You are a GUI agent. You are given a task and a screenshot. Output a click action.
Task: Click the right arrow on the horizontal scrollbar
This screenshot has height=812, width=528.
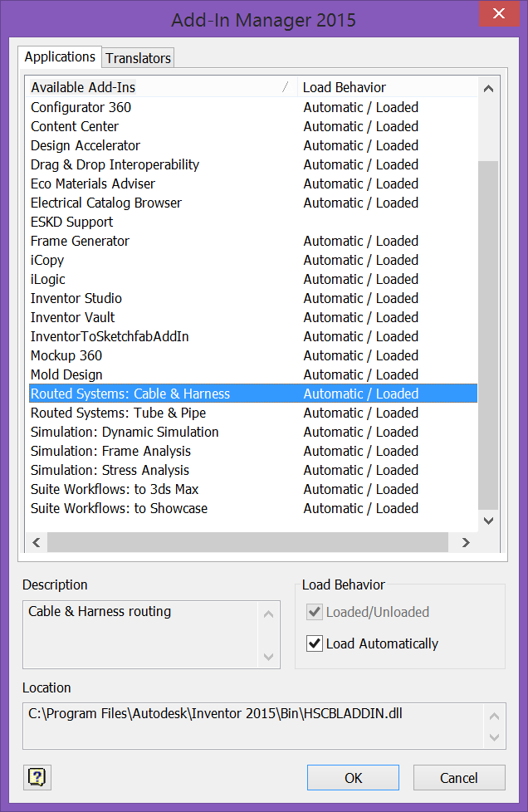(466, 542)
